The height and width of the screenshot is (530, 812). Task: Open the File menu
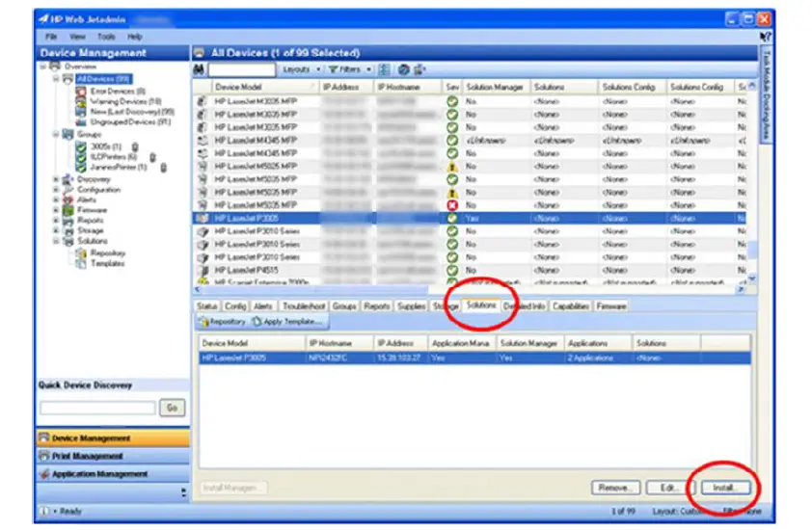(51, 37)
